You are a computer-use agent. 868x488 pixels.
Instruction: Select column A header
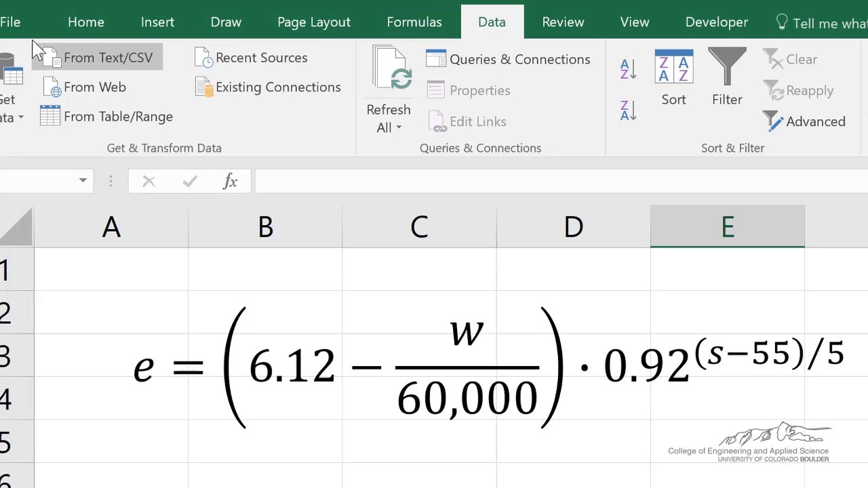point(111,227)
